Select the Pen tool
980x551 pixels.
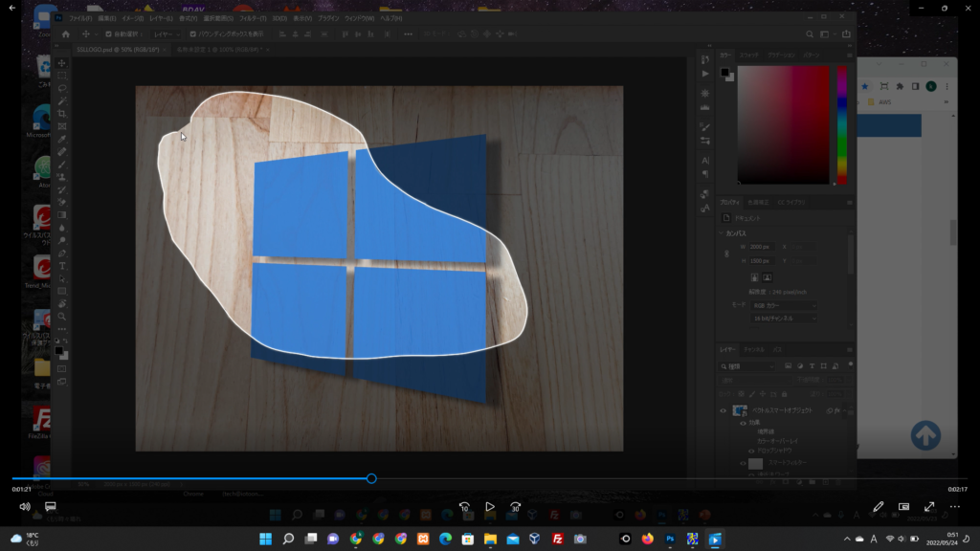point(62,253)
